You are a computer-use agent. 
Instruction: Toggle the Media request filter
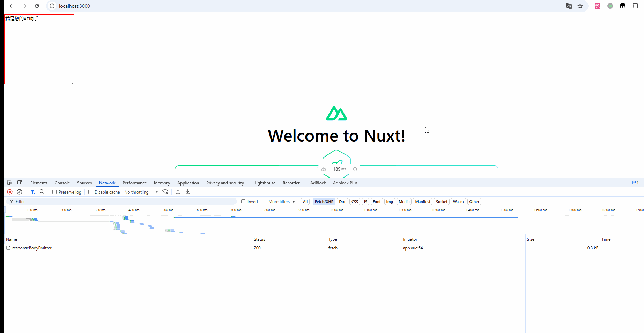pyautogui.click(x=404, y=202)
